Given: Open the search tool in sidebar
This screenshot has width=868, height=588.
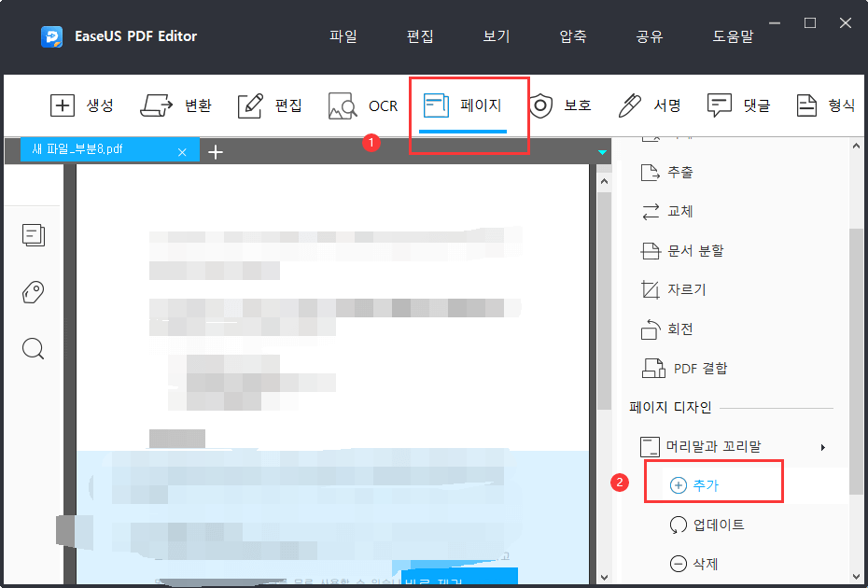Looking at the screenshot, I should click(x=34, y=348).
